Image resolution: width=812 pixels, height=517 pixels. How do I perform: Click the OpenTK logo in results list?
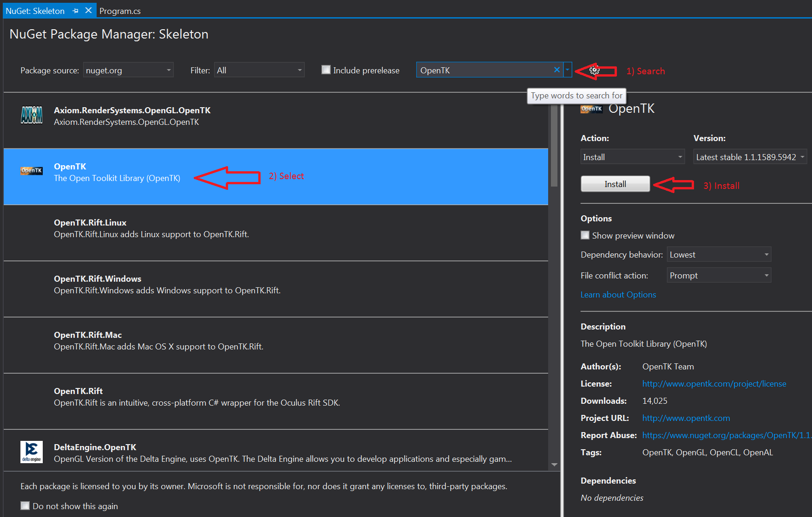[32, 171]
